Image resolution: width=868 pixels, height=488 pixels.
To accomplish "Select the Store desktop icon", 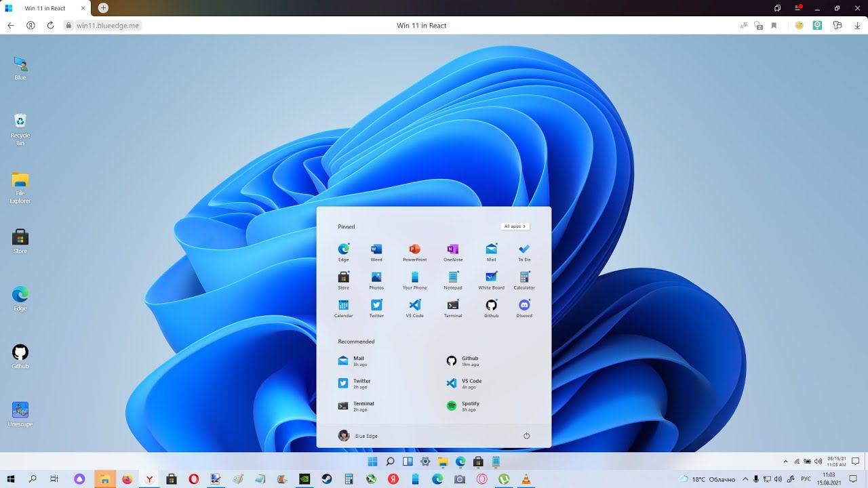I will point(20,242).
